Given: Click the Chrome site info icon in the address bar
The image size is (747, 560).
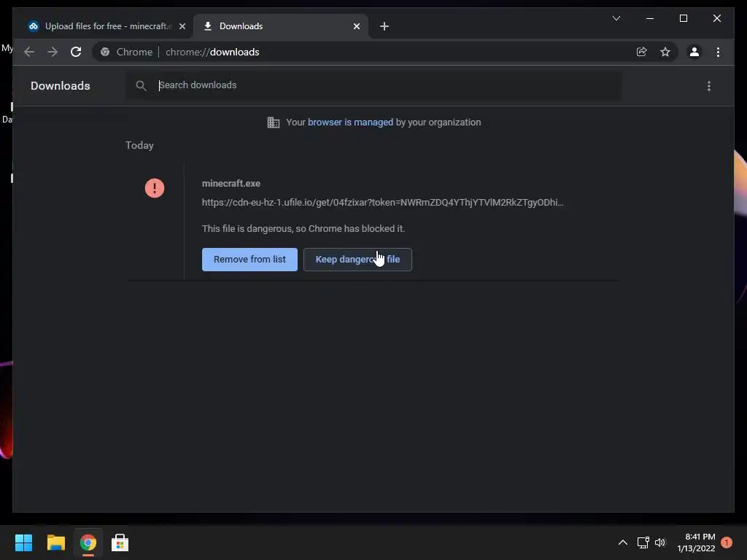Looking at the screenshot, I should pos(105,52).
